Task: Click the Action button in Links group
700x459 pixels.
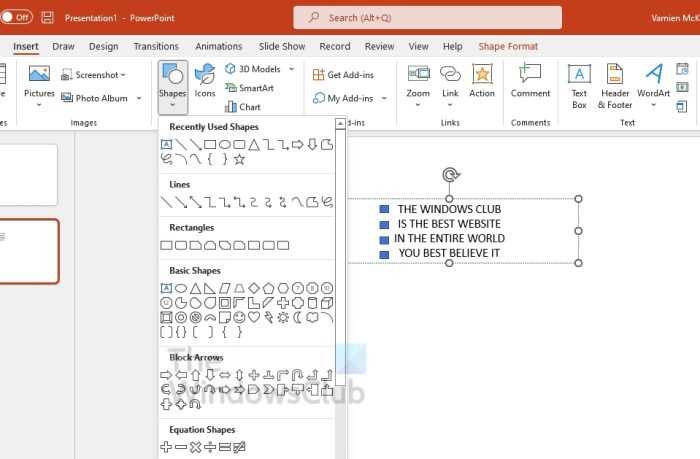Action: 482,80
